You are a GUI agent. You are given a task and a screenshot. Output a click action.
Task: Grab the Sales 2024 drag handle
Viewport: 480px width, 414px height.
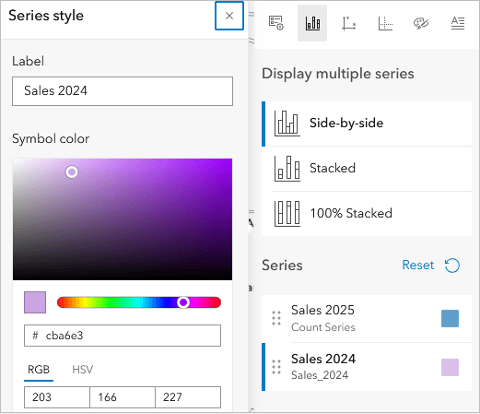[x=276, y=367]
